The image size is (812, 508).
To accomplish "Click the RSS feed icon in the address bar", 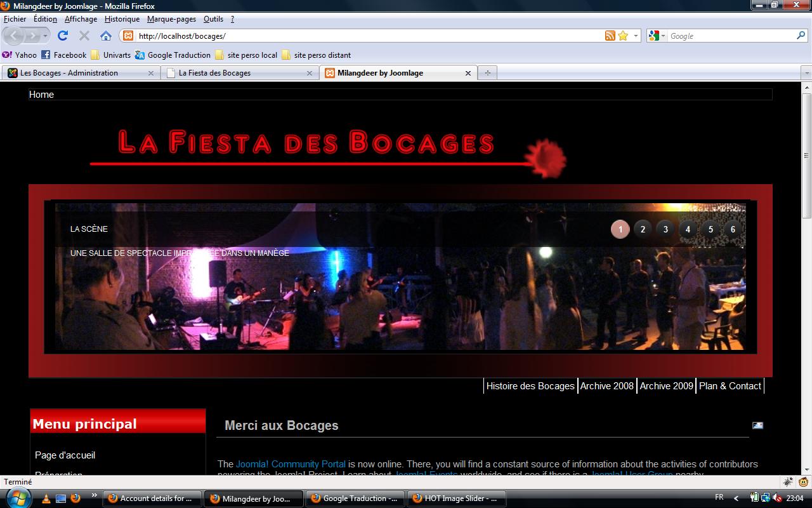I will [x=610, y=36].
